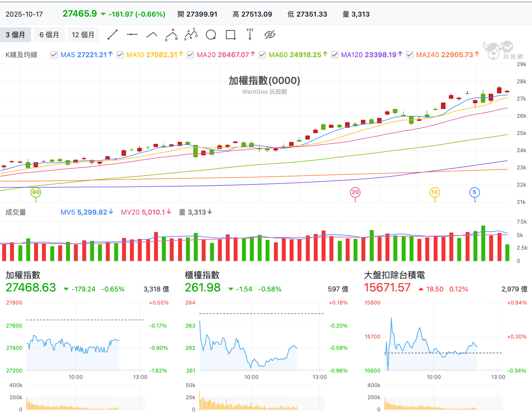Screen dimensions: 532x416
Task: Click the MV5 5,299.82 volume label
Action: (87, 212)
